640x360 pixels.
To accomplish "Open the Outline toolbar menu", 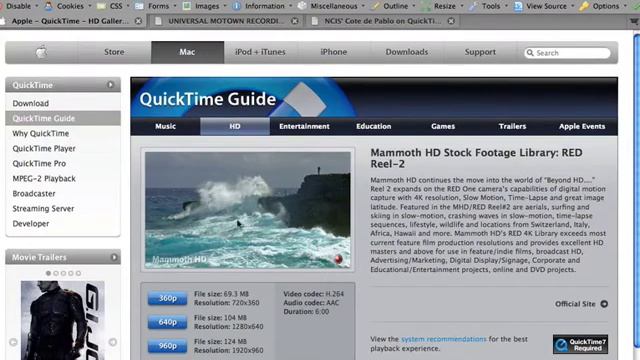I will pos(394,6).
